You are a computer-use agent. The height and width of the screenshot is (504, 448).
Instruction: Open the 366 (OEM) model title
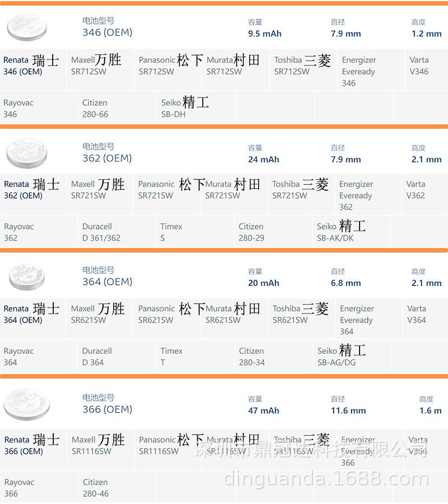point(108,409)
